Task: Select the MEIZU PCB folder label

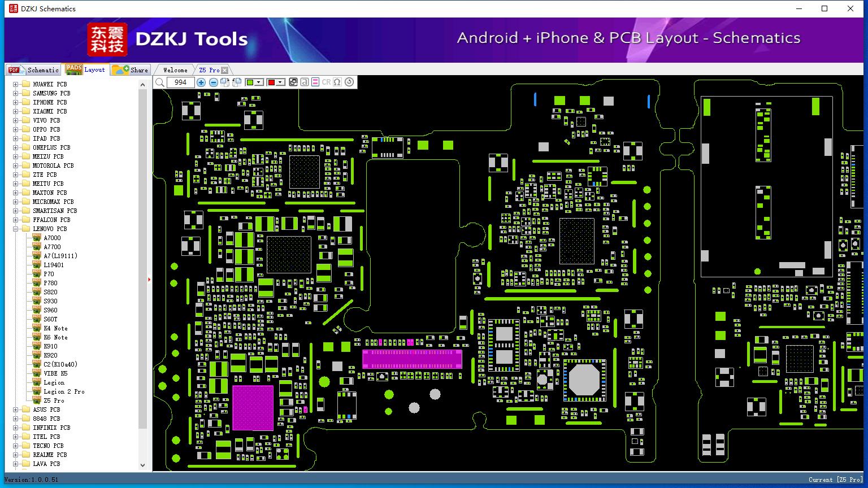Action: pos(48,156)
